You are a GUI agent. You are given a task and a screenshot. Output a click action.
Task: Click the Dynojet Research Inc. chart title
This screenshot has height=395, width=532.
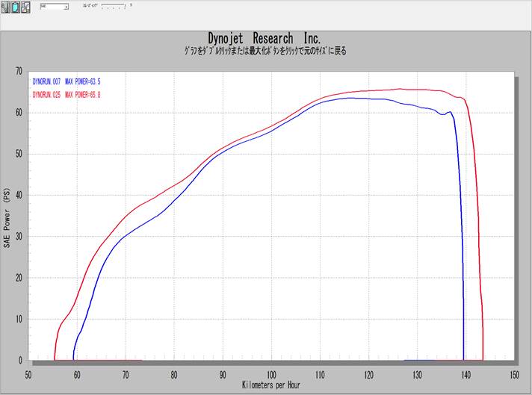click(x=265, y=39)
